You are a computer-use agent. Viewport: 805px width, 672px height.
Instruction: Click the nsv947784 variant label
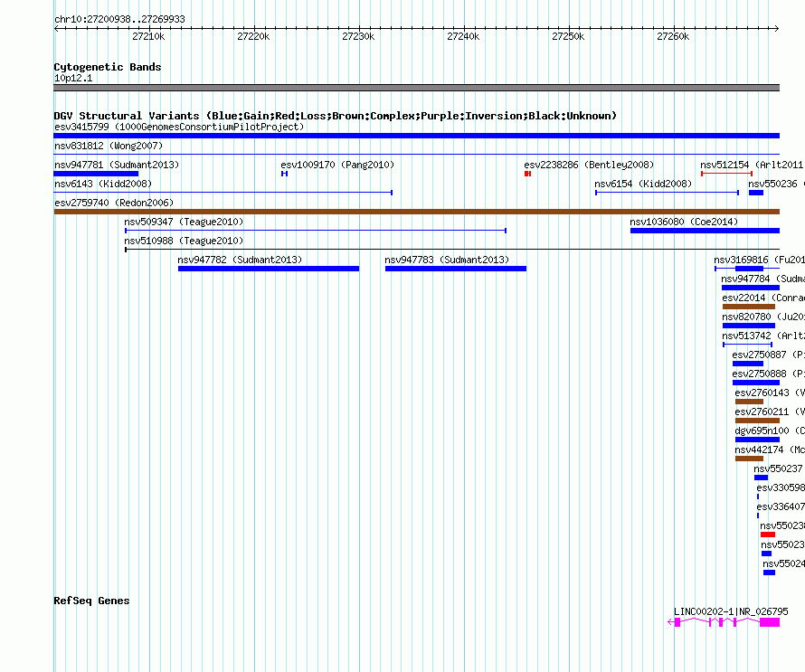tap(762, 279)
